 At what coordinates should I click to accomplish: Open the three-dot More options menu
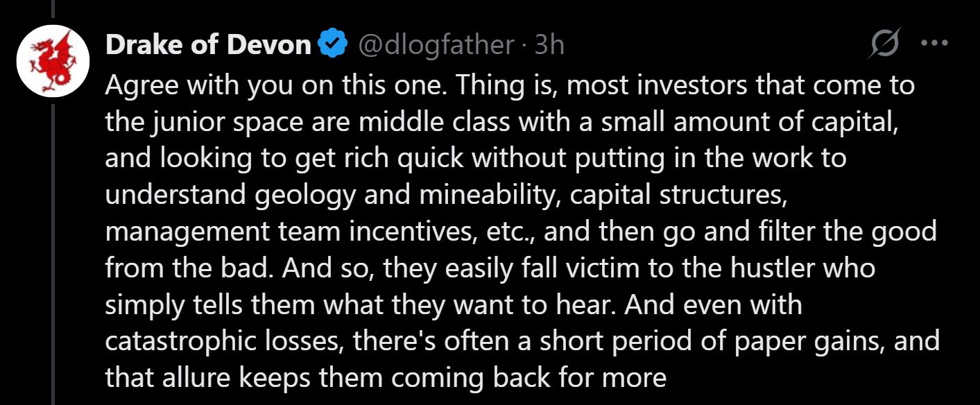(934, 44)
